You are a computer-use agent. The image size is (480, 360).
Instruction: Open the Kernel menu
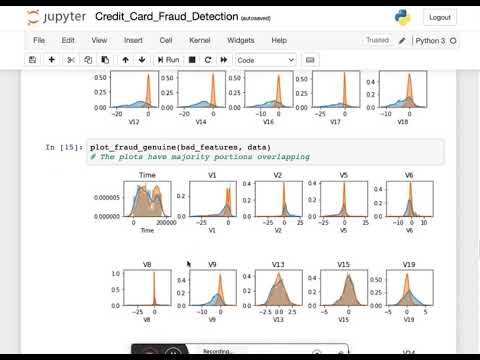(200, 40)
